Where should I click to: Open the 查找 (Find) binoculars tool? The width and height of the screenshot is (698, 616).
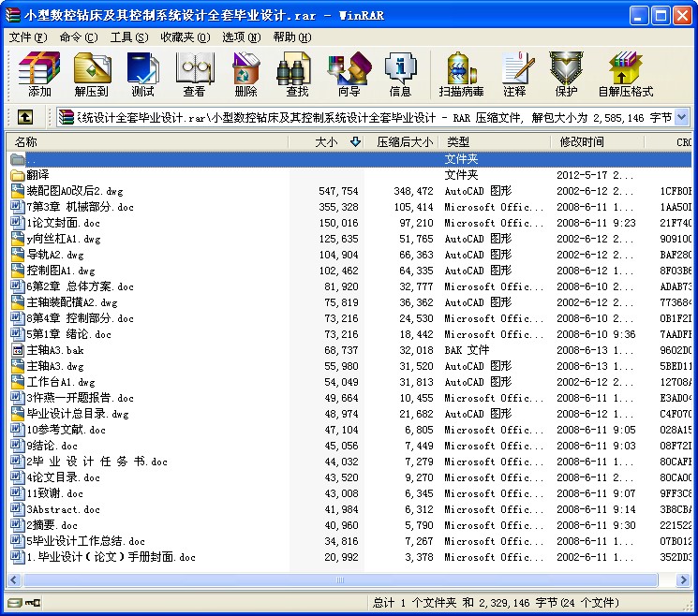[x=297, y=74]
